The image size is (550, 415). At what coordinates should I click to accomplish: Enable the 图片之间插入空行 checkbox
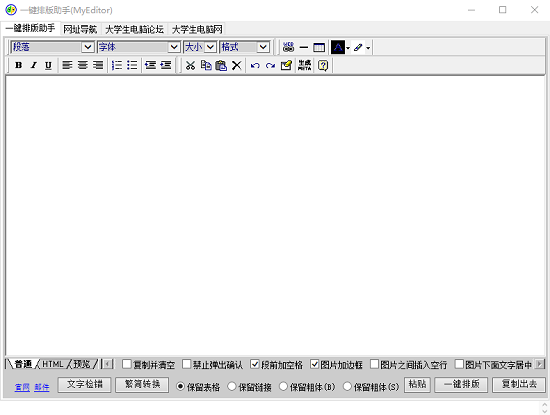coord(375,364)
